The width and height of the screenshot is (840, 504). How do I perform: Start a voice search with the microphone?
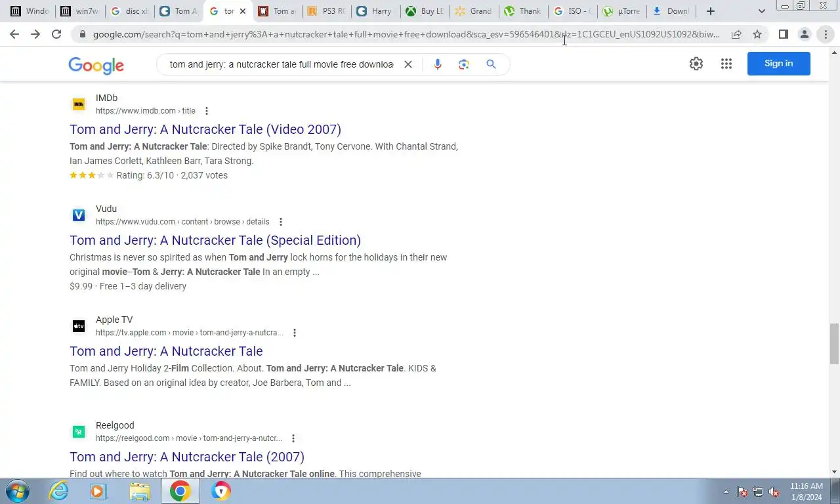pyautogui.click(x=438, y=64)
